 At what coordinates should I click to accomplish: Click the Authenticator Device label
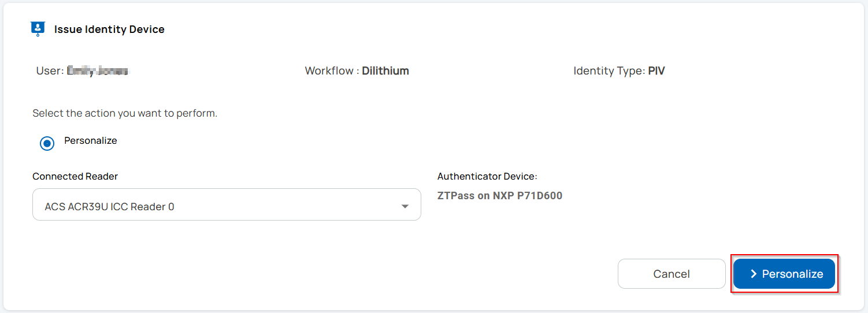point(487,176)
